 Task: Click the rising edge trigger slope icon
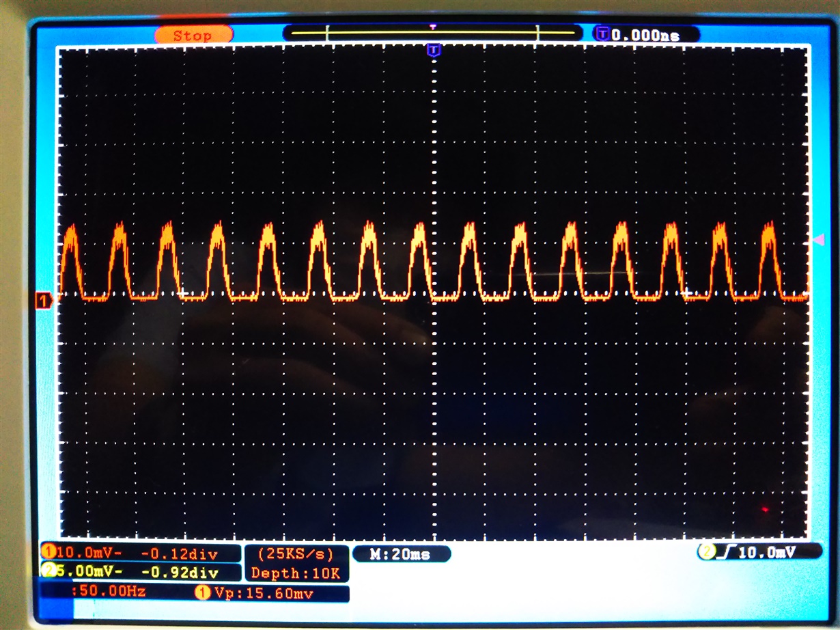point(725,552)
